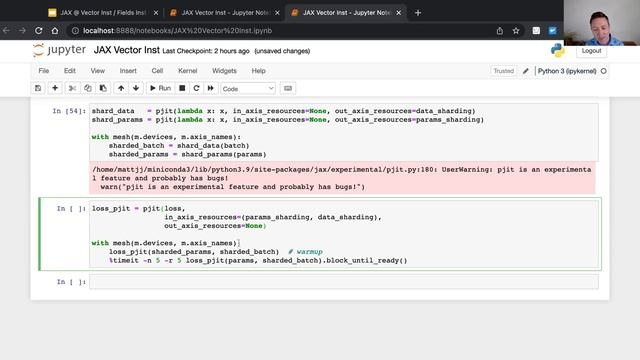Open the Kernel menu
The height and width of the screenshot is (360, 640).
coord(188,71)
